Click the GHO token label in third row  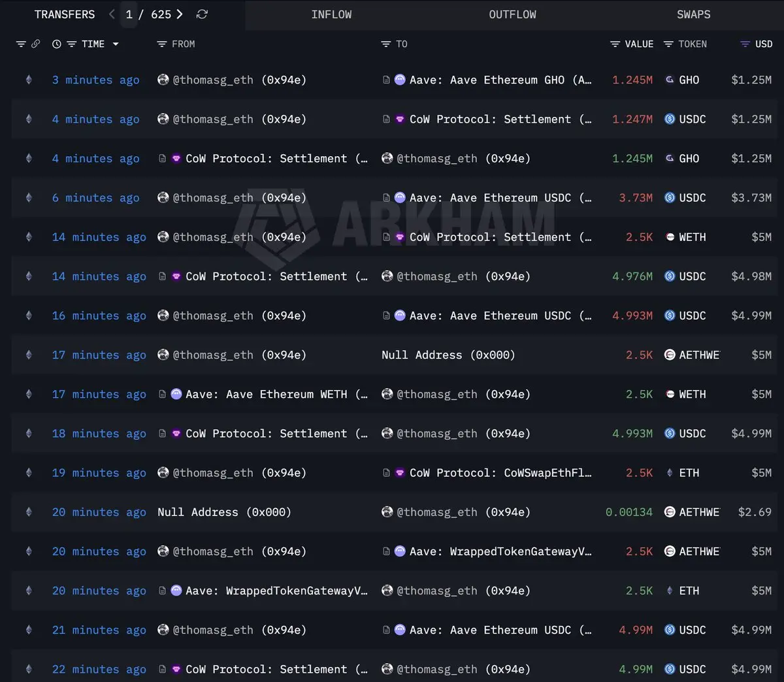click(x=689, y=158)
